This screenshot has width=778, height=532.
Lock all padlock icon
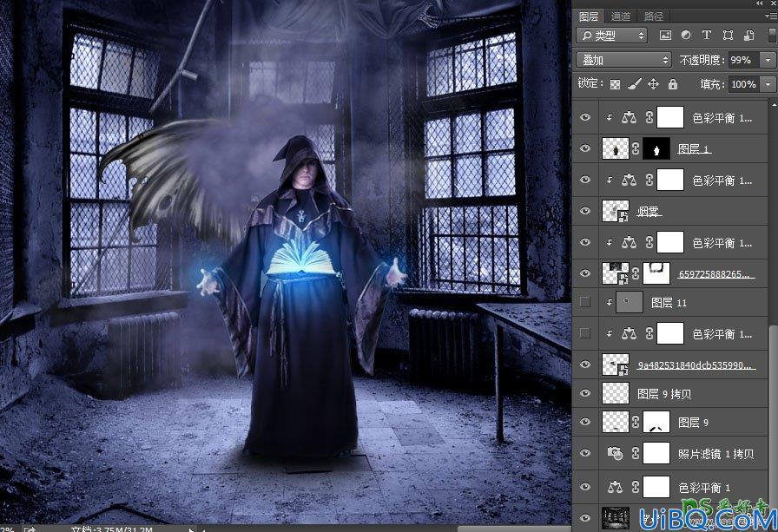(x=672, y=84)
